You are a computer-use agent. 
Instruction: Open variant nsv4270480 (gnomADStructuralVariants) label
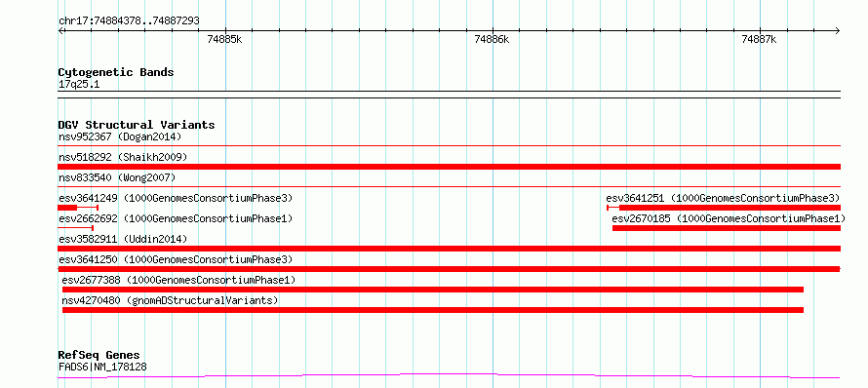tap(170, 300)
